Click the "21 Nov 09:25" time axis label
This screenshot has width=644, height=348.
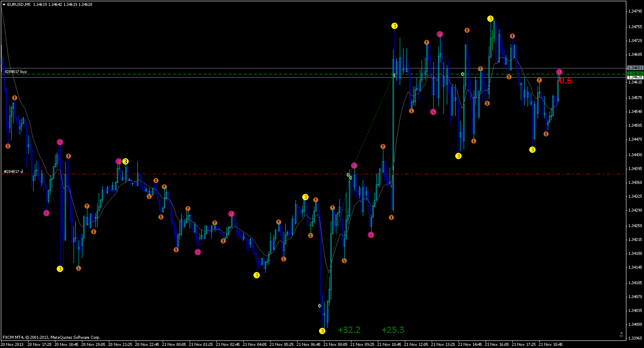[362, 345]
